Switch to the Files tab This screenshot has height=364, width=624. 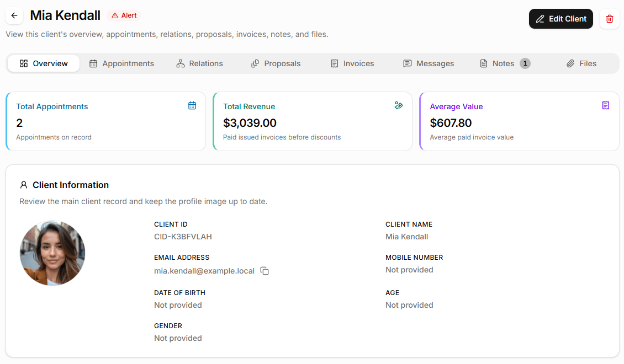click(x=581, y=63)
